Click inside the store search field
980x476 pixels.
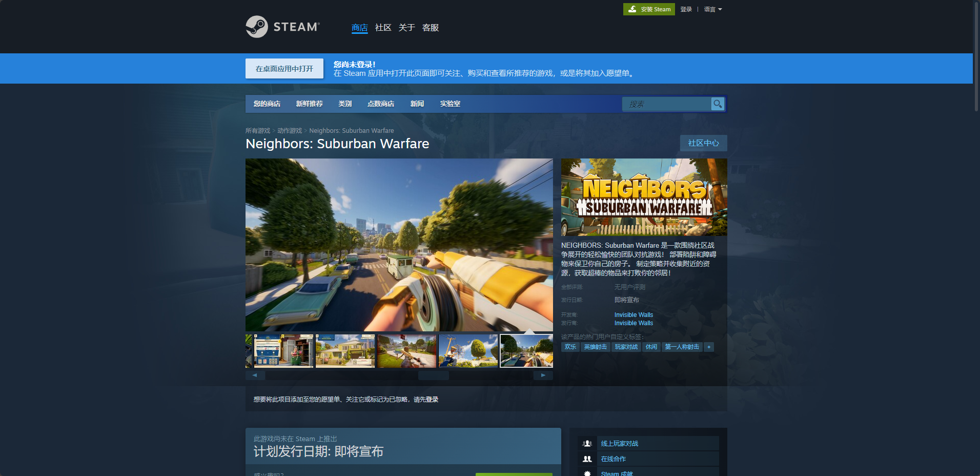pyautogui.click(x=666, y=104)
